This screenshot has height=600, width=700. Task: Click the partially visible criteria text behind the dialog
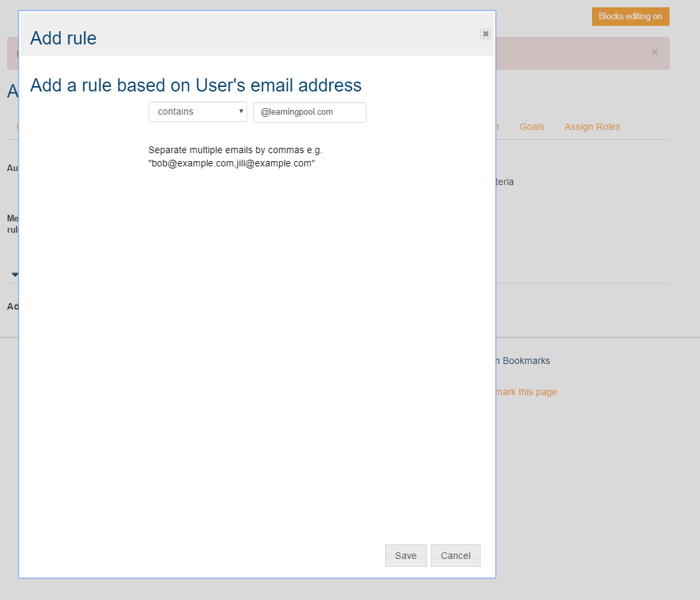pyautogui.click(x=506, y=181)
